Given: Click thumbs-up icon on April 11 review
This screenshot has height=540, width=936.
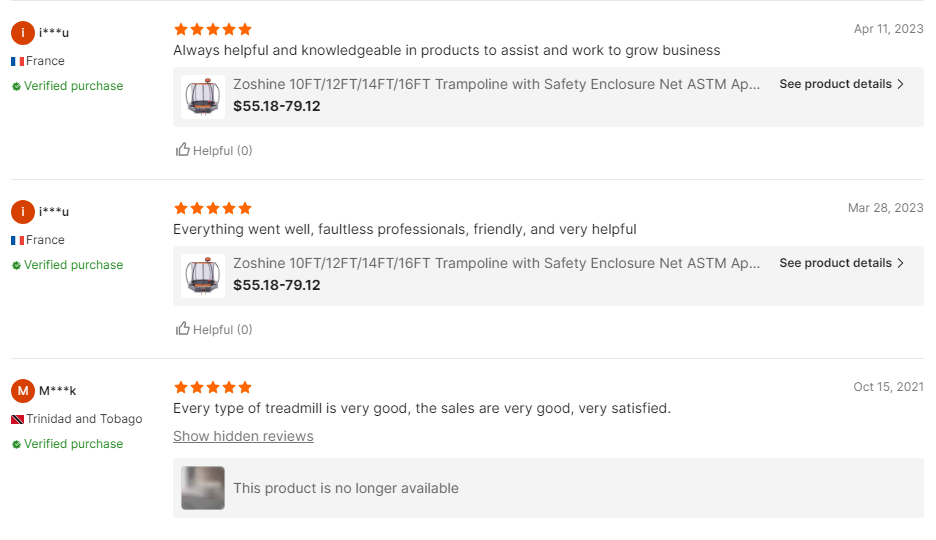Looking at the screenshot, I should (183, 150).
